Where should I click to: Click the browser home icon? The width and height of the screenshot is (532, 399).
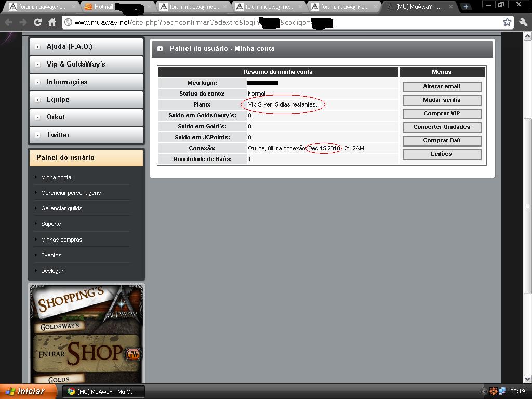(x=52, y=22)
